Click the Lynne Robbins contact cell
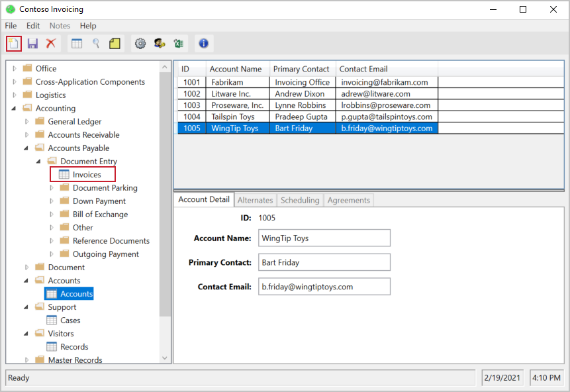The width and height of the screenshot is (570, 392). [x=303, y=105]
